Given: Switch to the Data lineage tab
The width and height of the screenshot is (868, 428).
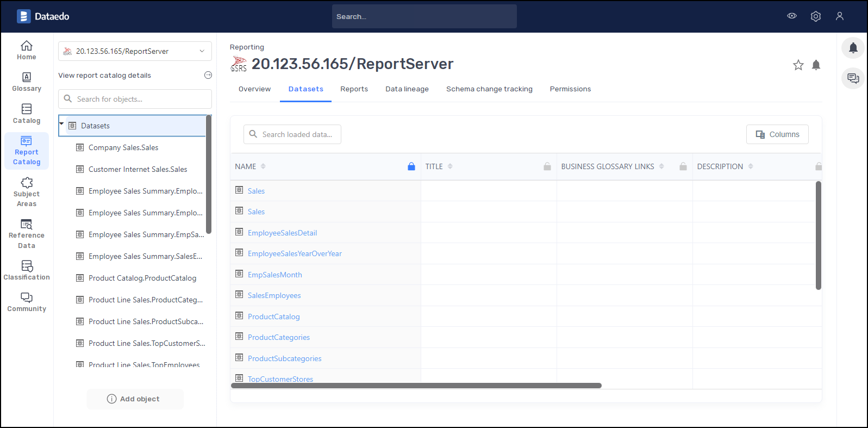Looking at the screenshot, I should pyautogui.click(x=407, y=89).
